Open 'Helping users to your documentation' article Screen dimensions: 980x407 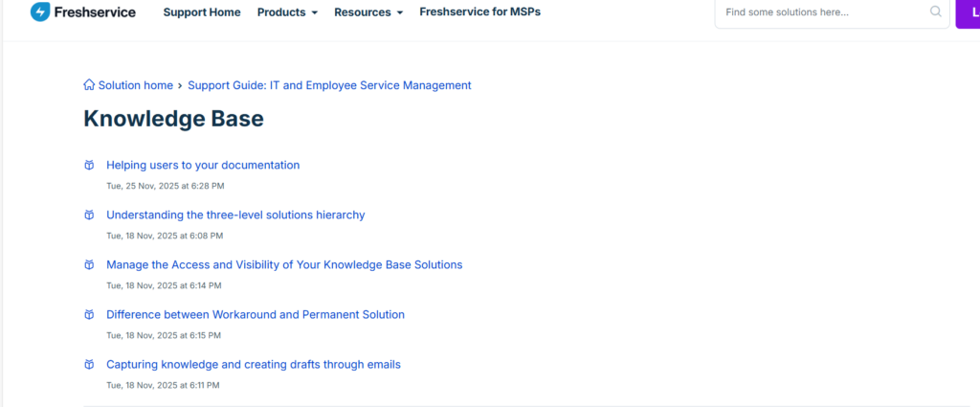coord(203,165)
